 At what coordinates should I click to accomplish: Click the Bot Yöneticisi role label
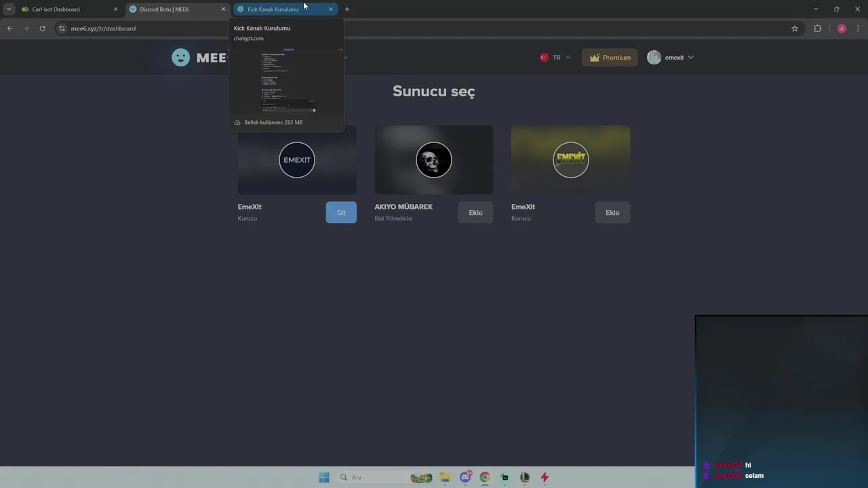(x=393, y=218)
